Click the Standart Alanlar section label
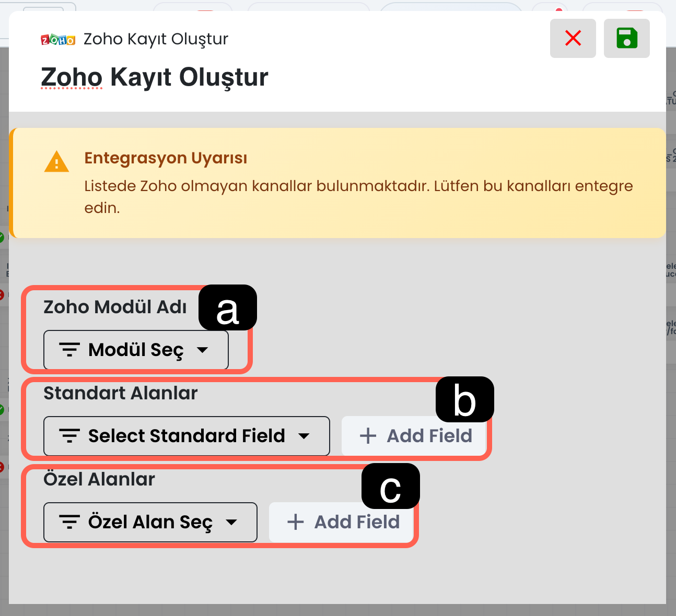This screenshot has width=676, height=616. click(120, 393)
